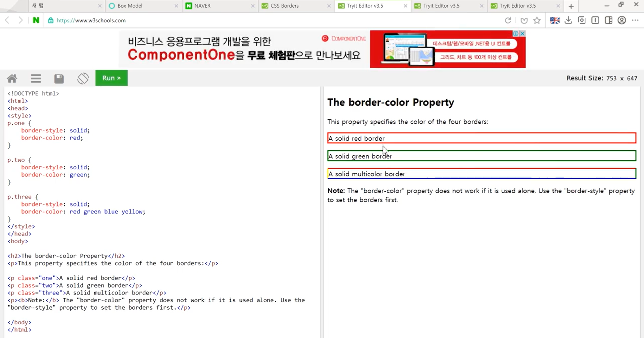
Task: Bookmark page with the star icon
Action: [x=537, y=20]
